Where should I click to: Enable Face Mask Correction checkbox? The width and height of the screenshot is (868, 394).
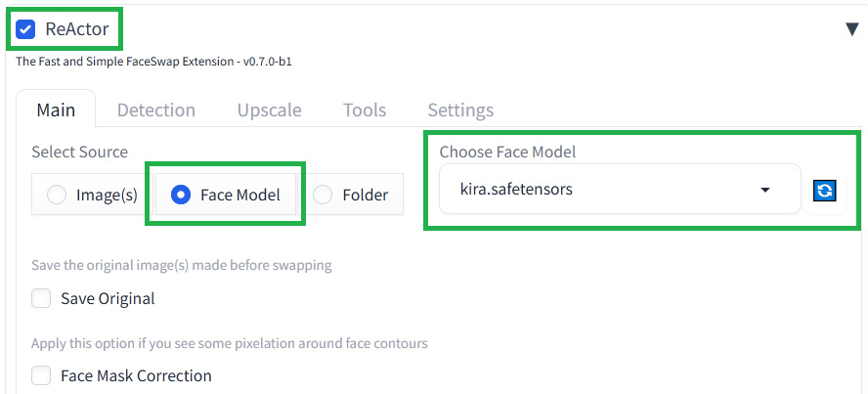[x=41, y=375]
